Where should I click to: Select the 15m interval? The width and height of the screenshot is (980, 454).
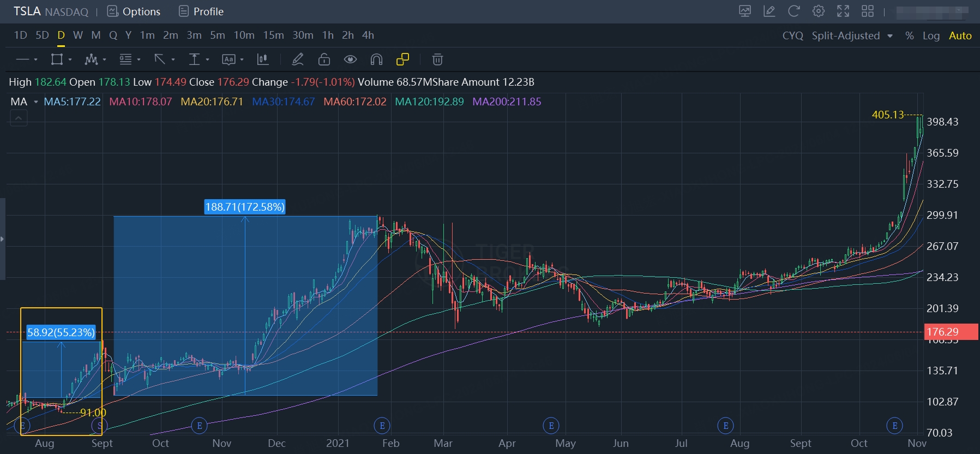(x=273, y=35)
